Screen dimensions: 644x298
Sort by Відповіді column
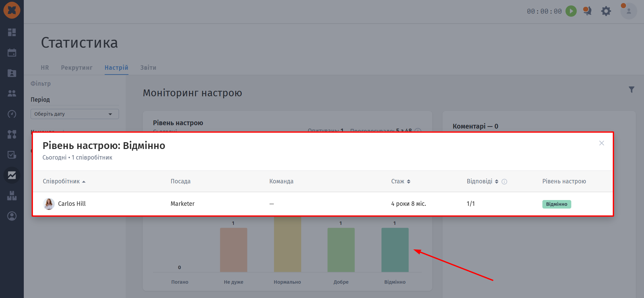(x=483, y=181)
